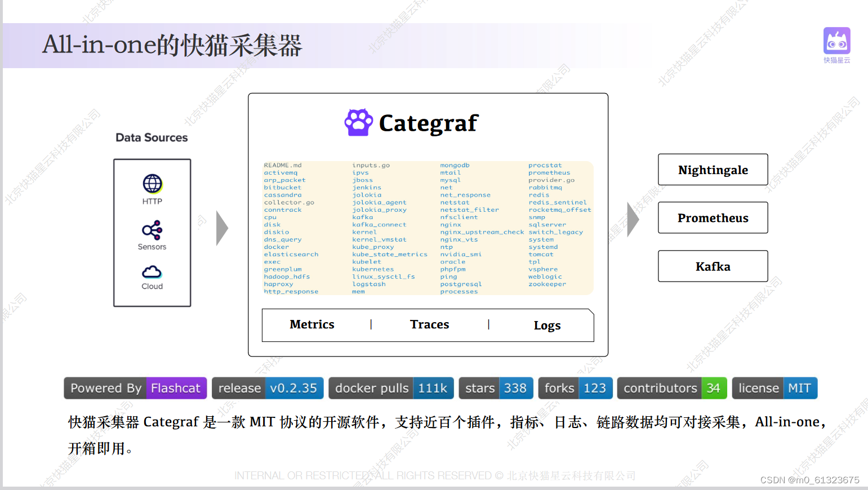This screenshot has width=868, height=490.
Task: Select the Cloud icon in Data Sources
Action: 152,273
